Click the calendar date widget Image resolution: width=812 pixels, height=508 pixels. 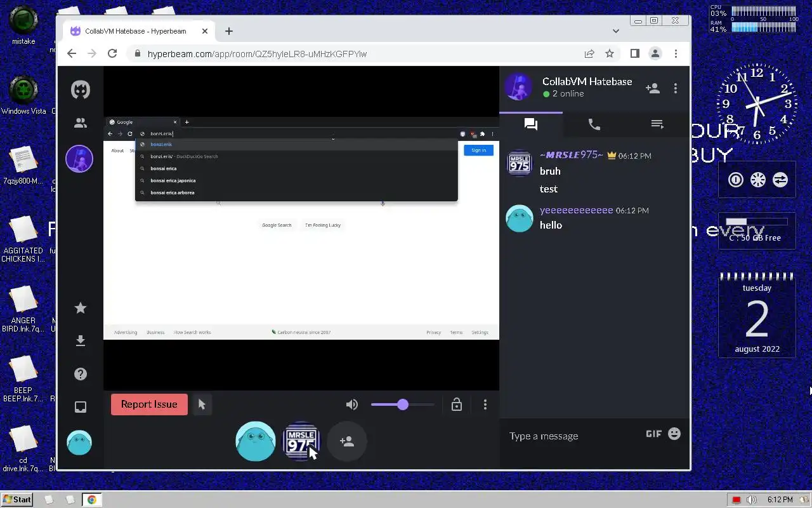point(757,316)
